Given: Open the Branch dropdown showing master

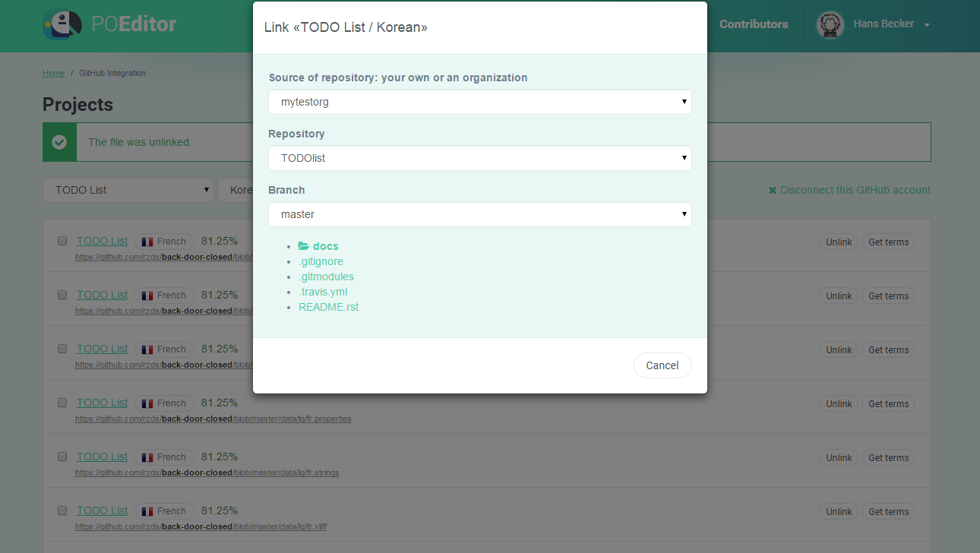Looking at the screenshot, I should [x=480, y=214].
